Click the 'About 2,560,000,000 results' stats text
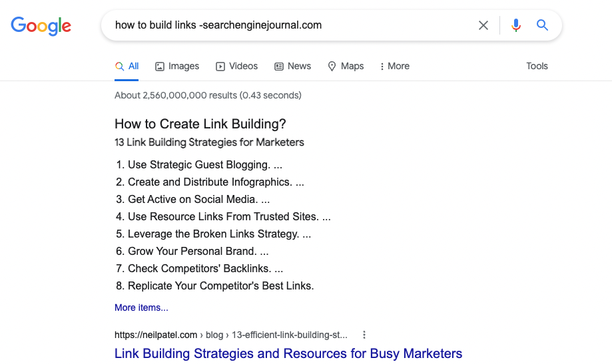This screenshot has width=612, height=364. [x=208, y=96]
